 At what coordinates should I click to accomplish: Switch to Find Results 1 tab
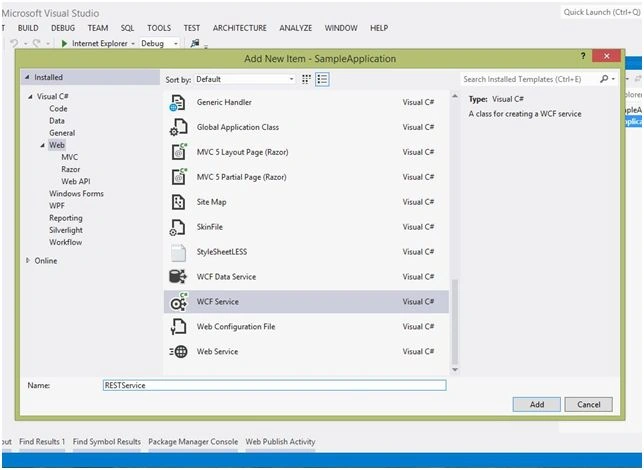pyautogui.click(x=42, y=442)
